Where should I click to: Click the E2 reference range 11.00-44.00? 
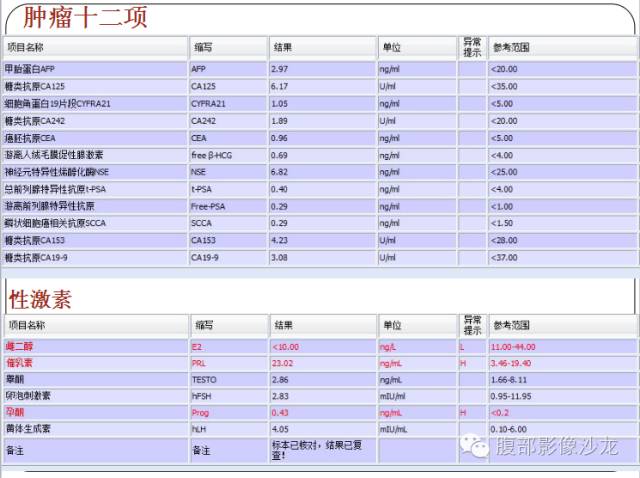pyautogui.click(x=513, y=347)
